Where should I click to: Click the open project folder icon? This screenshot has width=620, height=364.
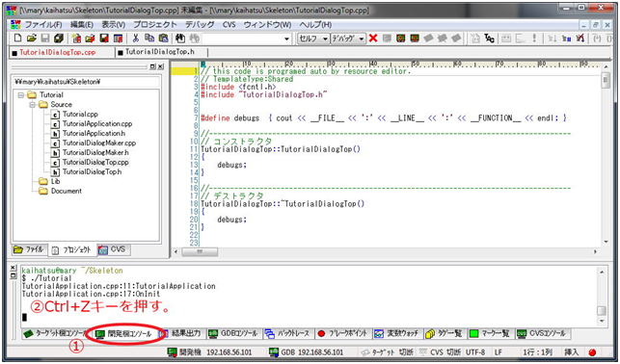[x=90, y=39]
